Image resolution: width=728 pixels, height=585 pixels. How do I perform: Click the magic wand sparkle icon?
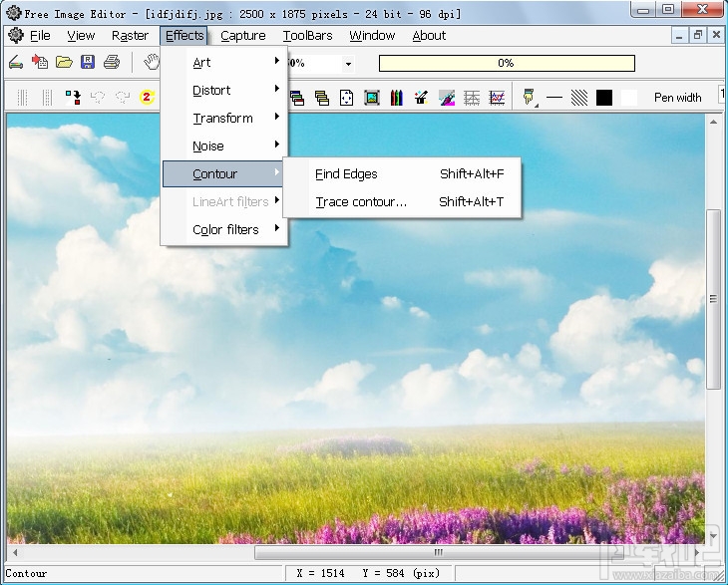click(421, 98)
